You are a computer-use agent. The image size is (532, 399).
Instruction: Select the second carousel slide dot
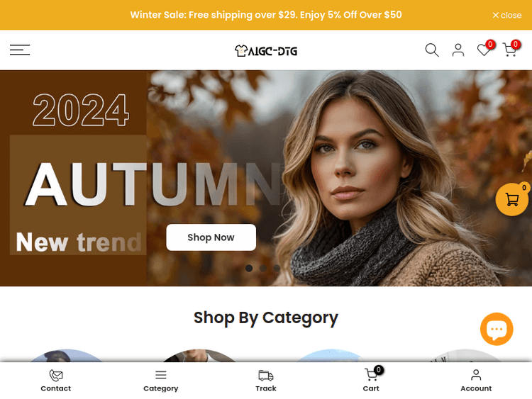point(263,268)
